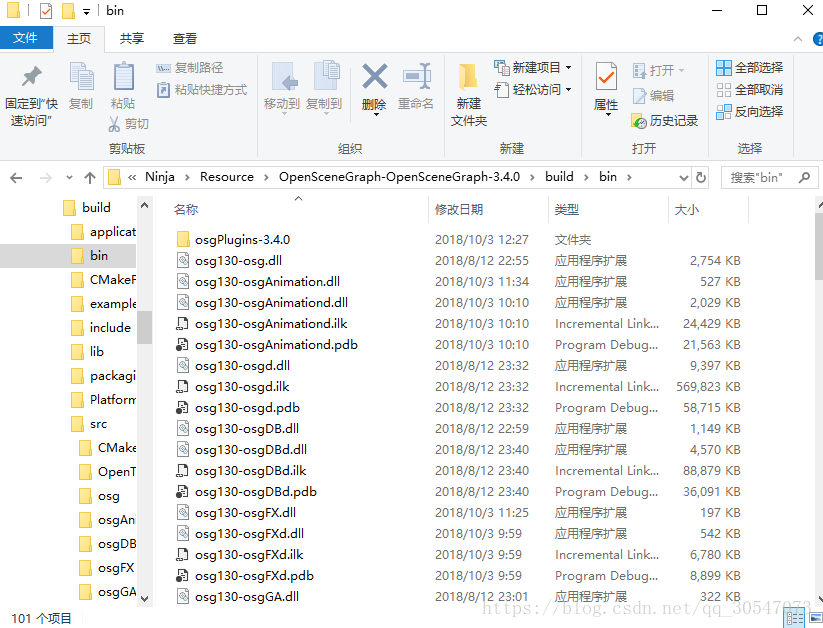Click Select none in ribbon
Viewport: 823px width, 628px height.
point(750,90)
